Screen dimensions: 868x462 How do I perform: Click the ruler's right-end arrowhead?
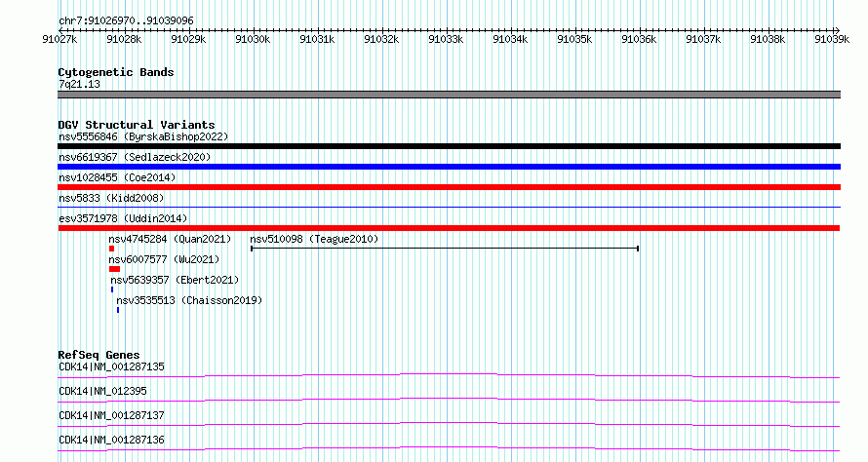point(838,30)
